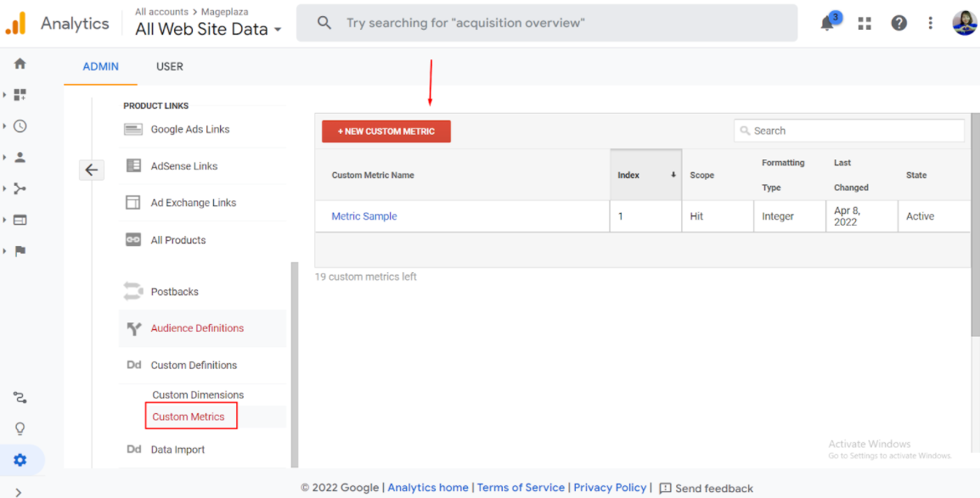Click the Admin gear icon
980x498 pixels.
(20, 460)
